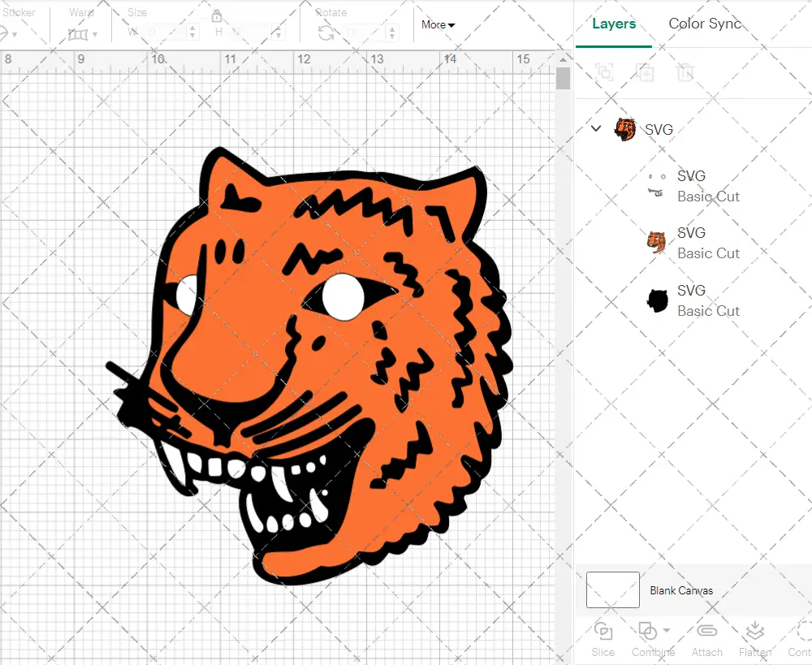Click the Combine tool
Viewport: 812px width, 665px height.
[653, 640]
